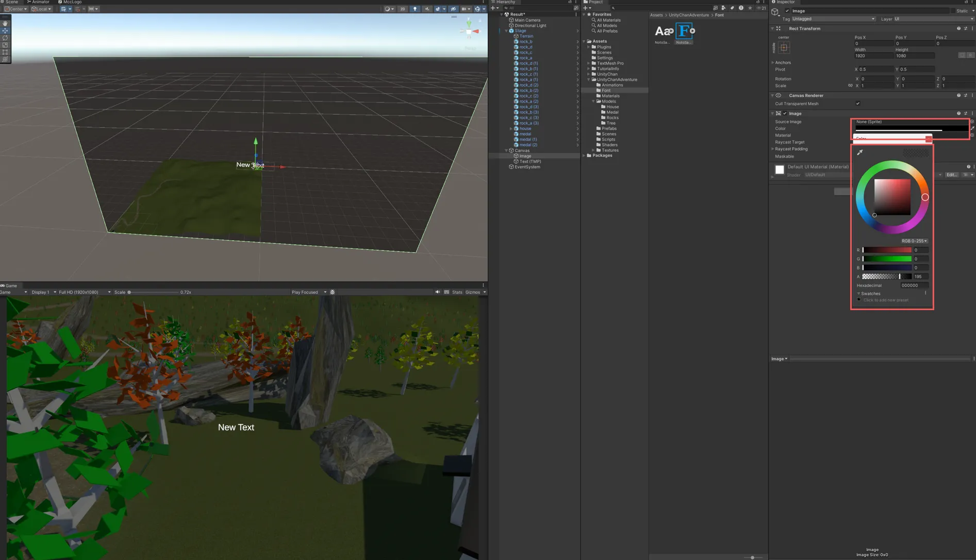Toggle the Cull Transparent Mesh checkbox

click(x=858, y=104)
